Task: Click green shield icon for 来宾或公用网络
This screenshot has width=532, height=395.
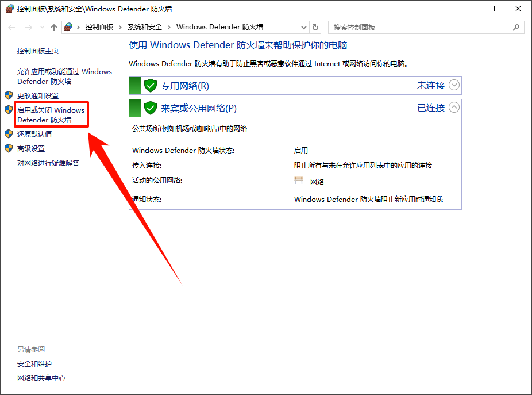Action: [151, 108]
